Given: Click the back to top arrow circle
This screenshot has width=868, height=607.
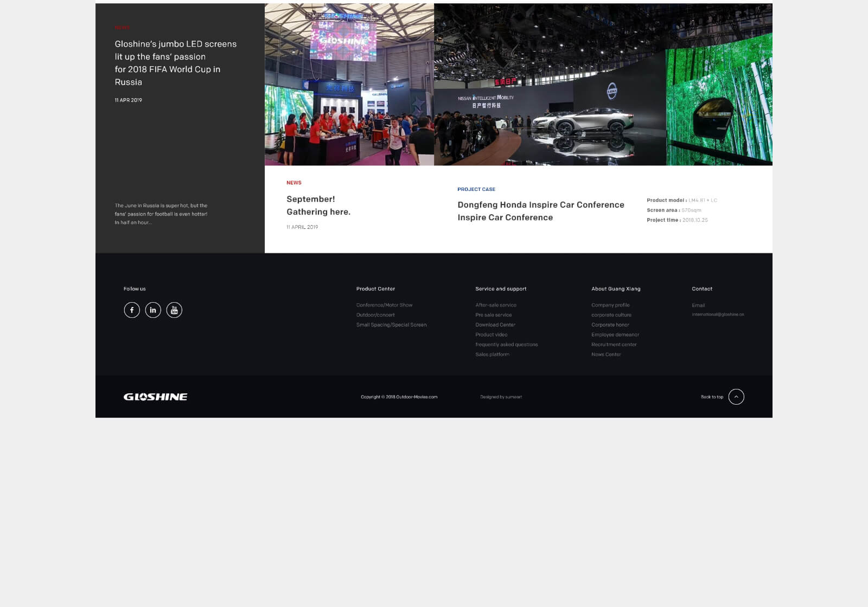Looking at the screenshot, I should 736,397.
